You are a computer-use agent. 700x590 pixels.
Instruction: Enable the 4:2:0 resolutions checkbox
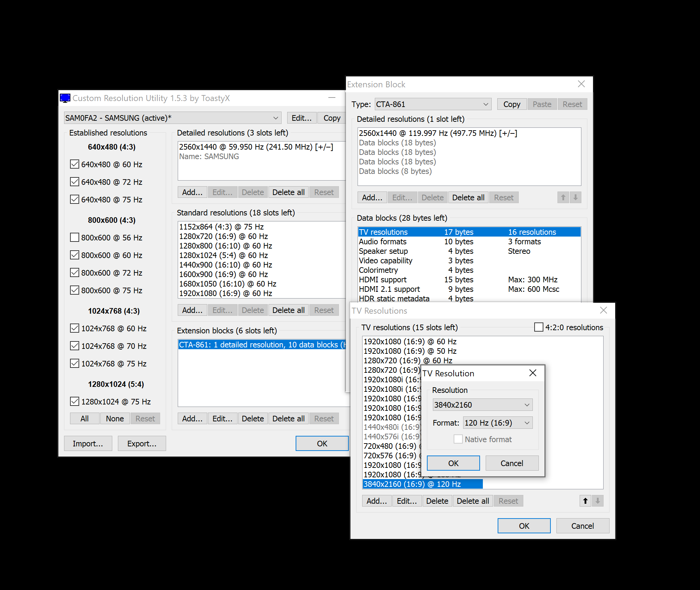[538, 327]
